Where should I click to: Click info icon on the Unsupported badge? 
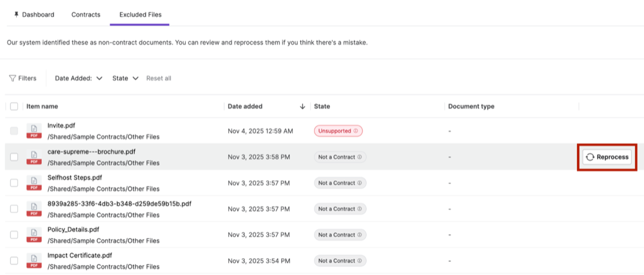(356, 131)
